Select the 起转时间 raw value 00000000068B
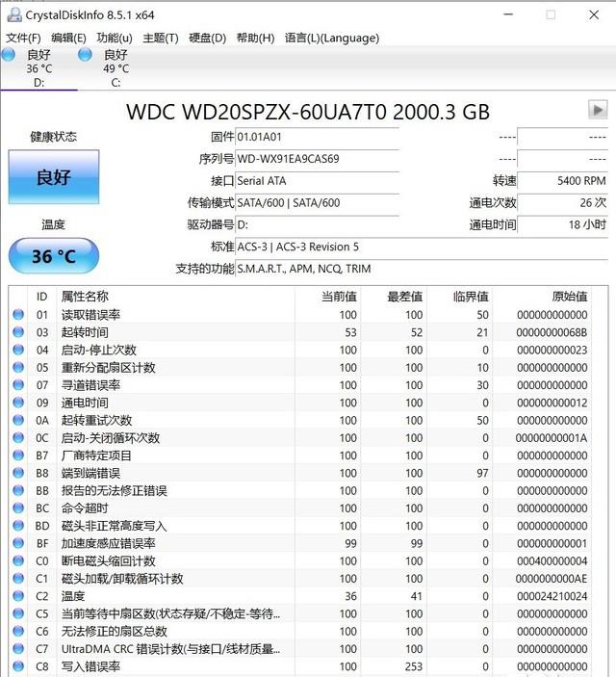This screenshot has height=677, width=616. (x=552, y=332)
